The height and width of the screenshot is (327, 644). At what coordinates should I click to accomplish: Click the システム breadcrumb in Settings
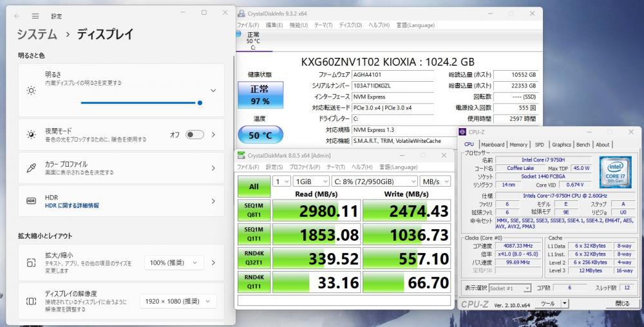click(37, 34)
